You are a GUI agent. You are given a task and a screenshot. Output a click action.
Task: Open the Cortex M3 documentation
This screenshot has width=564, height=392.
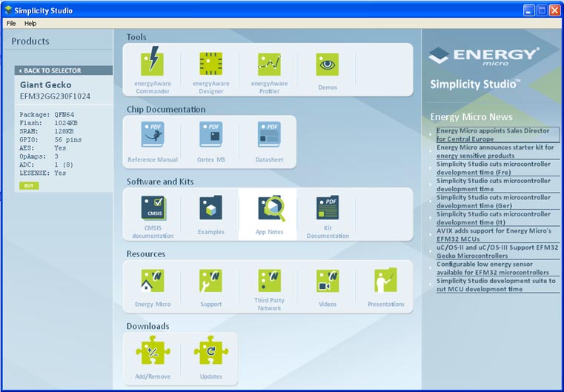coord(210,142)
